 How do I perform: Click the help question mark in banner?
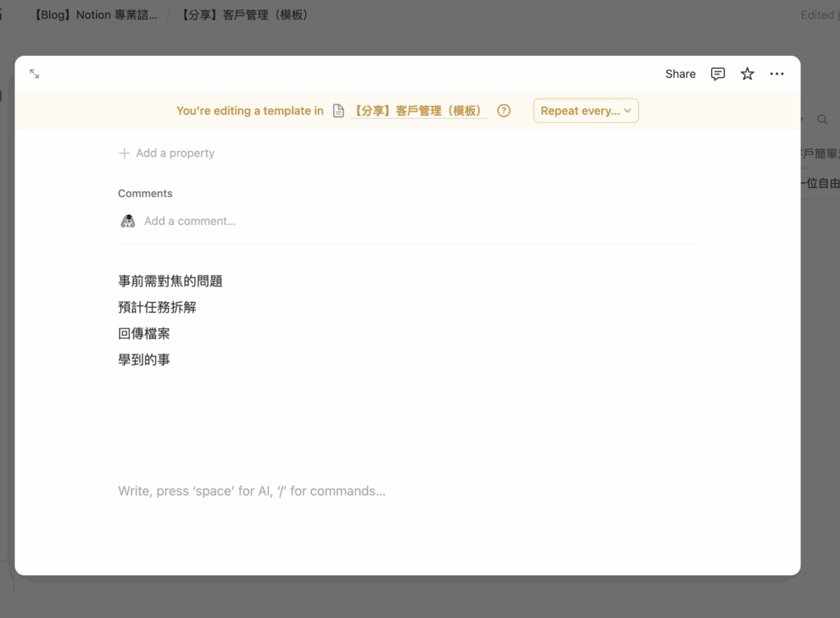[x=504, y=111]
